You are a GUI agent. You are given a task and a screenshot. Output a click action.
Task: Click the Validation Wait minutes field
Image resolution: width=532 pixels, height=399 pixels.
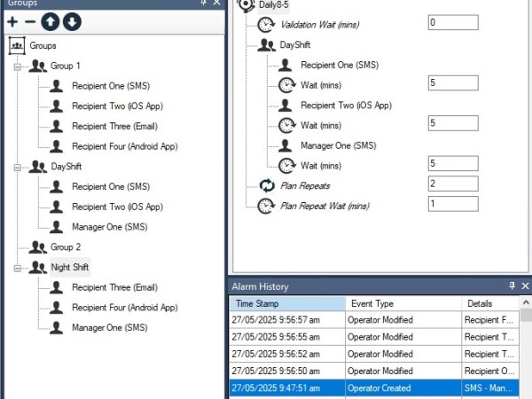(x=453, y=22)
